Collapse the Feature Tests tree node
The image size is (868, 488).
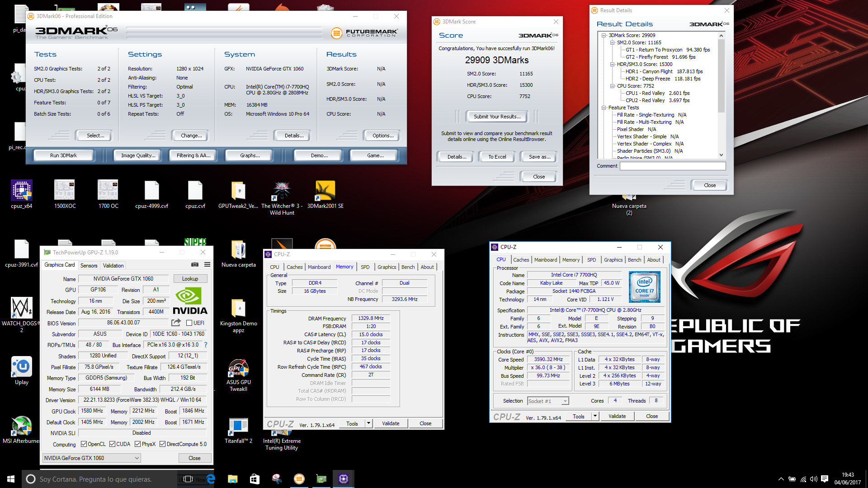(x=604, y=108)
